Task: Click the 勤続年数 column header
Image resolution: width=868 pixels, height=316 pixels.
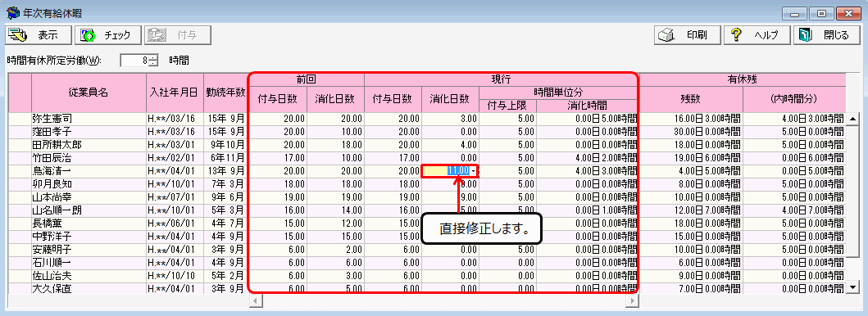Action: click(226, 93)
